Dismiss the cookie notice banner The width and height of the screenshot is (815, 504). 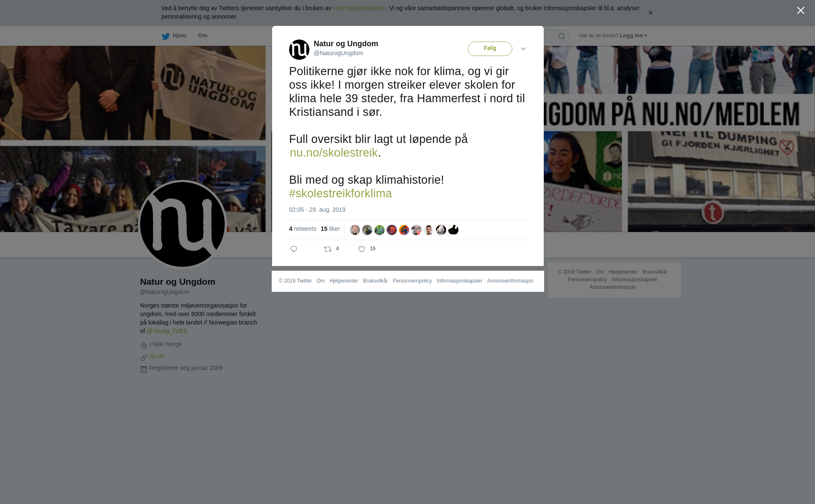tap(650, 13)
